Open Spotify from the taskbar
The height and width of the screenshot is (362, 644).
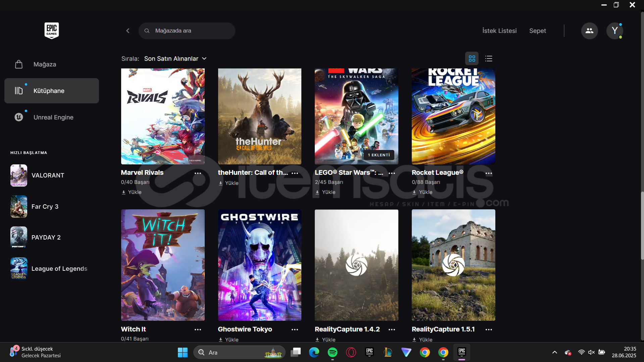pyautogui.click(x=333, y=352)
